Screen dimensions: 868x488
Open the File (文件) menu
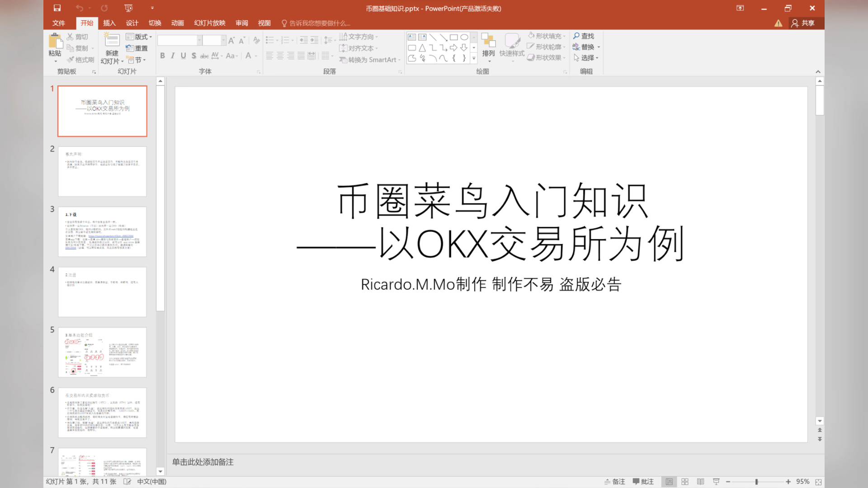(x=59, y=23)
